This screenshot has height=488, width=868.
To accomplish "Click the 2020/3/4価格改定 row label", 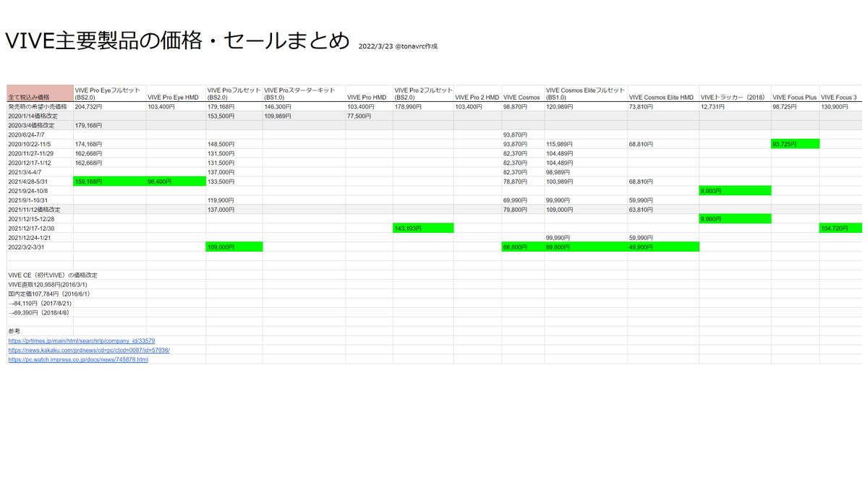I will click(x=41, y=125).
